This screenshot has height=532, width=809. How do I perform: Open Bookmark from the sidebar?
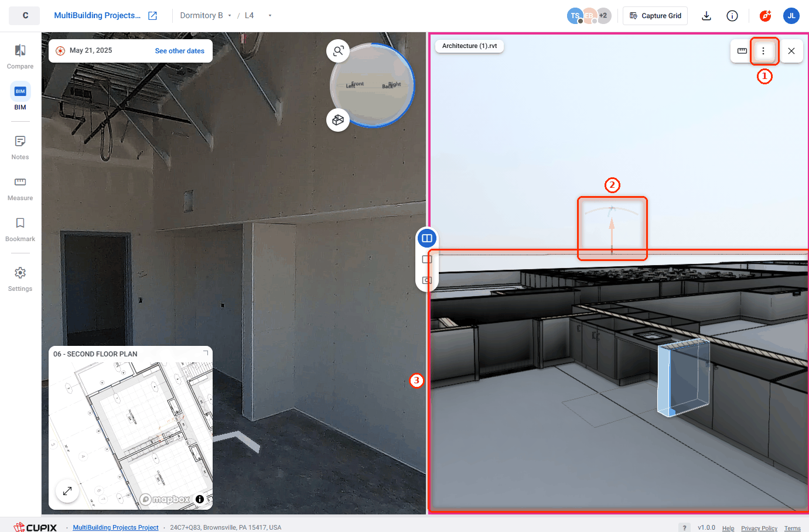point(20,229)
